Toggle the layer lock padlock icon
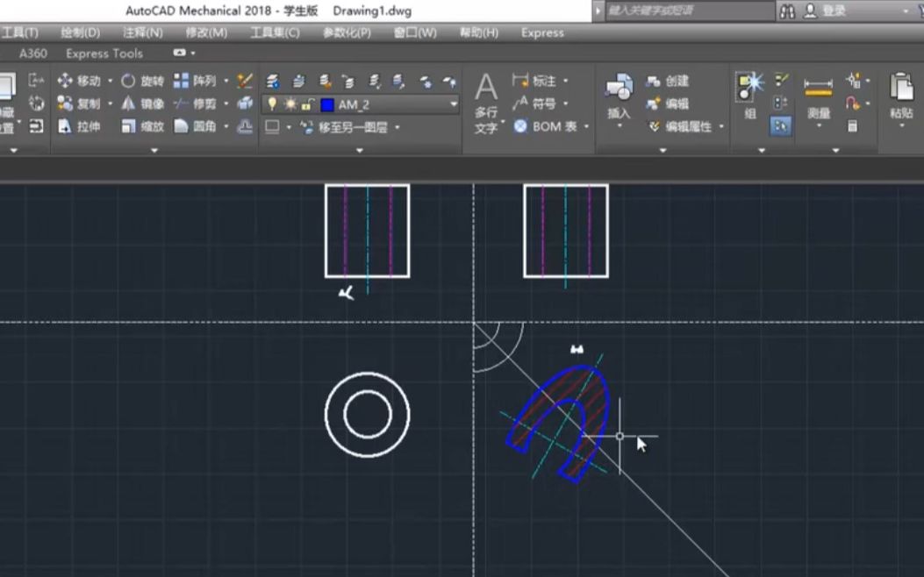Image resolution: width=924 pixels, height=577 pixels. (308, 104)
